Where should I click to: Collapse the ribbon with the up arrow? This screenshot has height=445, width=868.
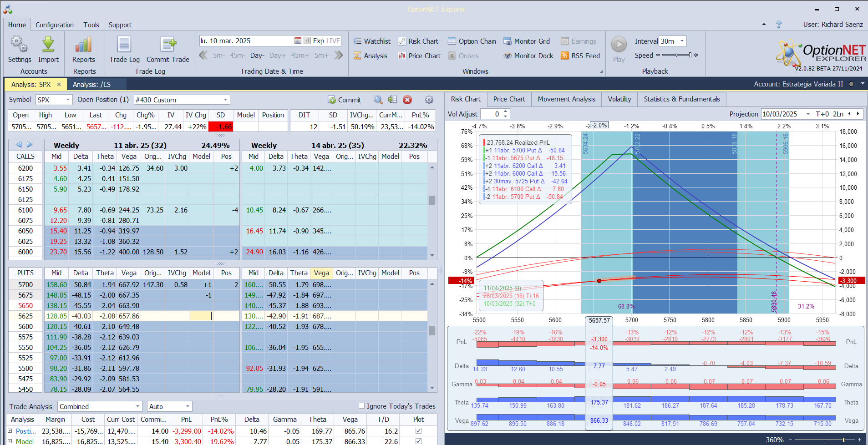(764, 25)
